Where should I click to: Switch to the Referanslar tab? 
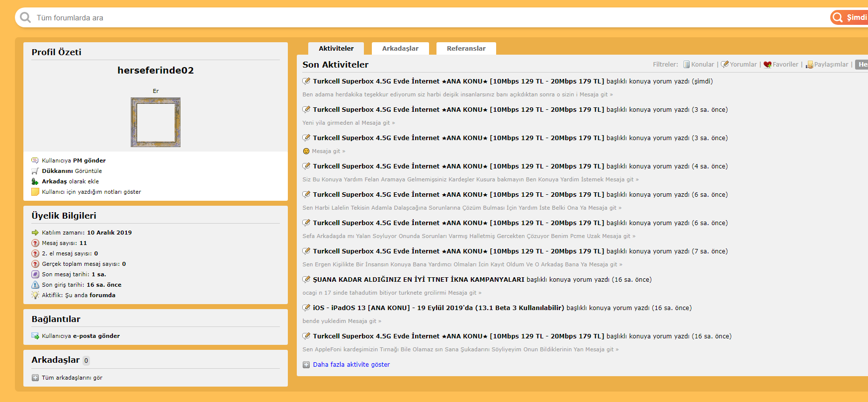click(466, 48)
